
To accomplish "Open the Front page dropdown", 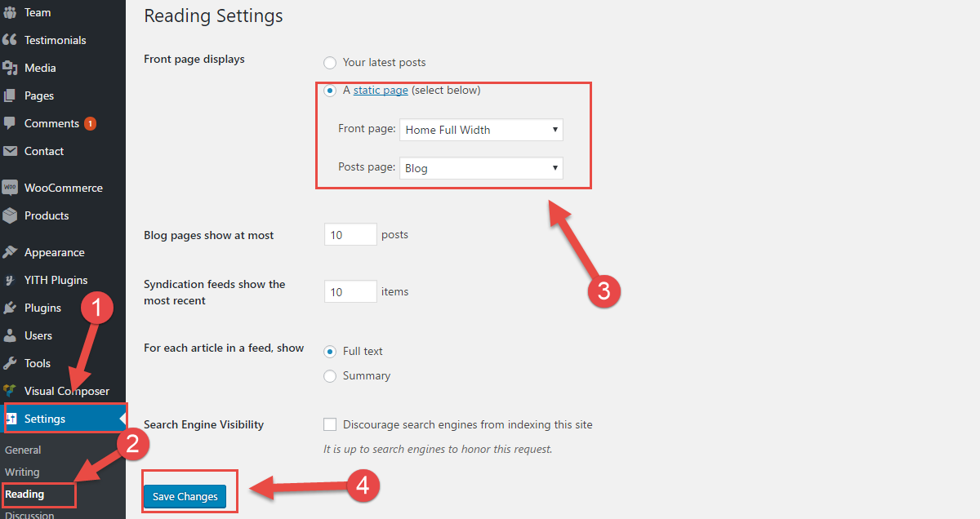I will tap(481, 130).
